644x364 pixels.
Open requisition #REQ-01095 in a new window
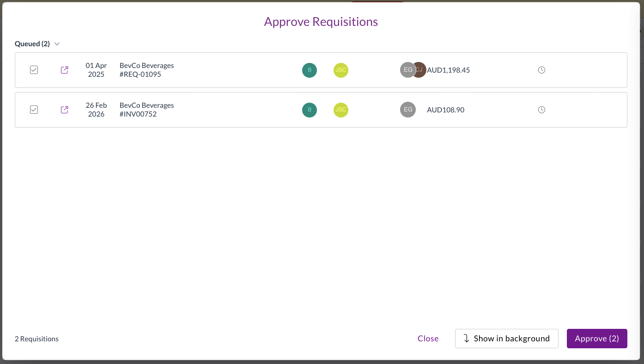tap(65, 70)
